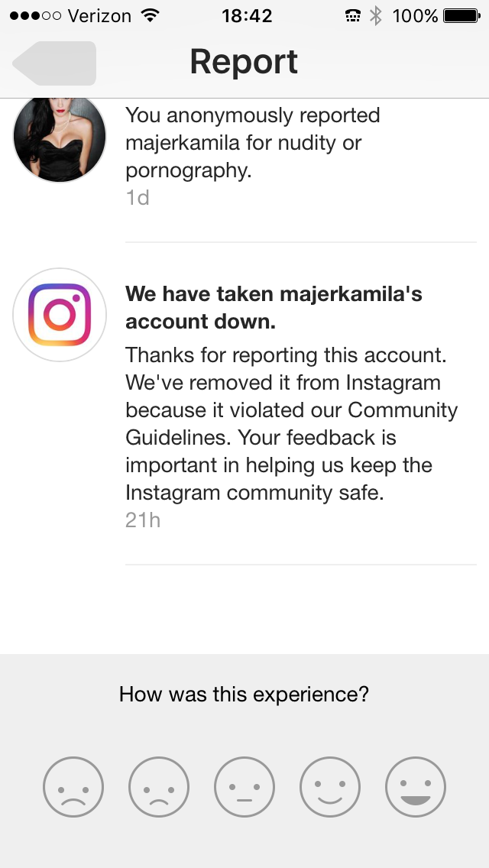Screen dimensions: 489x868
Task: Tap the Bluetooth status icon
Action: (x=376, y=15)
